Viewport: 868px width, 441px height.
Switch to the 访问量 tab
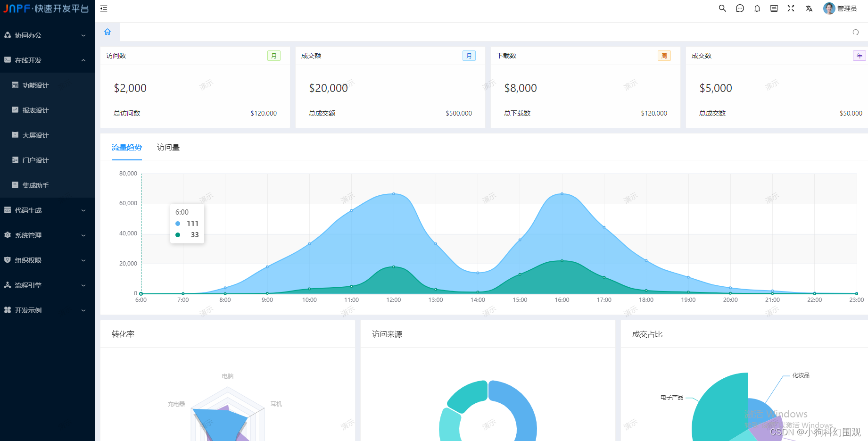click(x=168, y=148)
